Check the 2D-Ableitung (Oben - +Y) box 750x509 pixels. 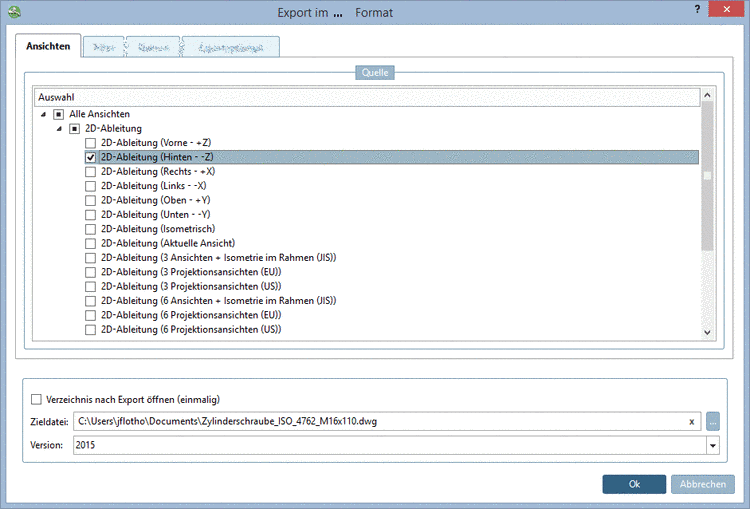pyautogui.click(x=90, y=200)
